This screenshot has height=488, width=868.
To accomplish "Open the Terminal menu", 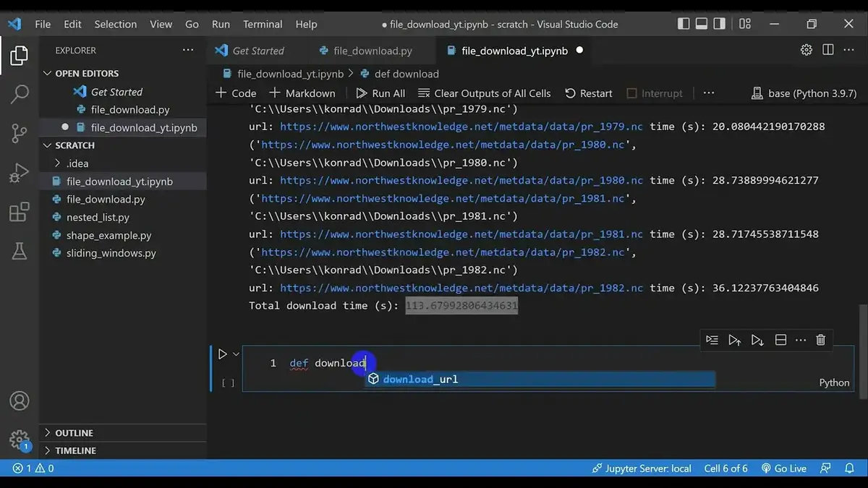I will [x=262, y=24].
